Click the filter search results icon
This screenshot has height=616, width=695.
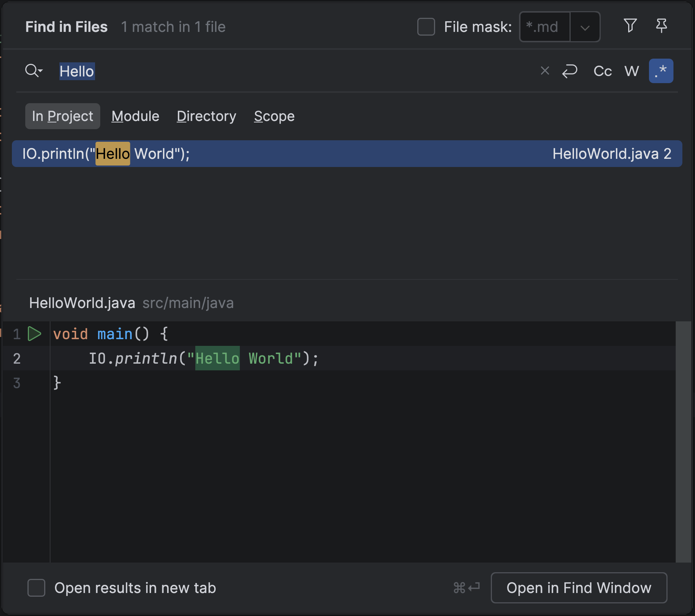click(x=630, y=26)
